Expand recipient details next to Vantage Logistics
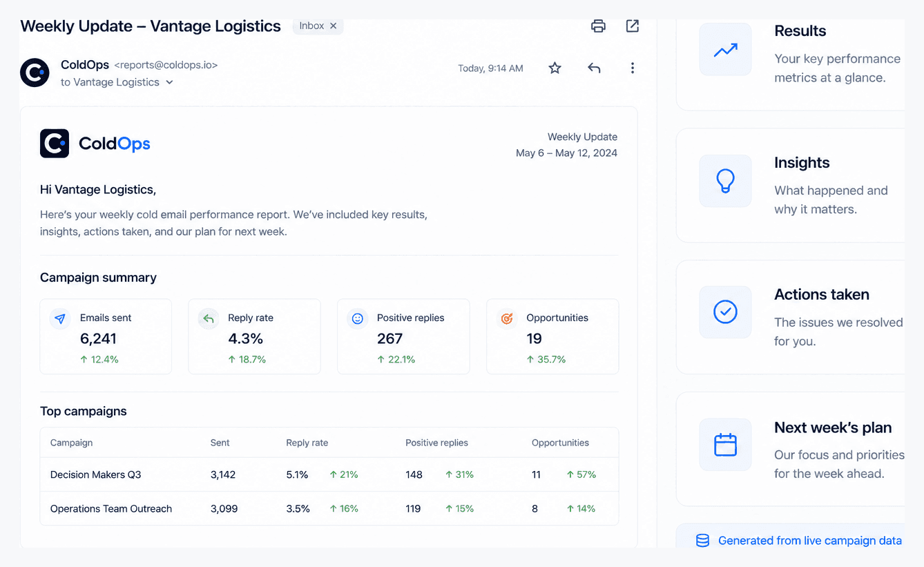Screen dimensions: 924x567 (x=169, y=82)
